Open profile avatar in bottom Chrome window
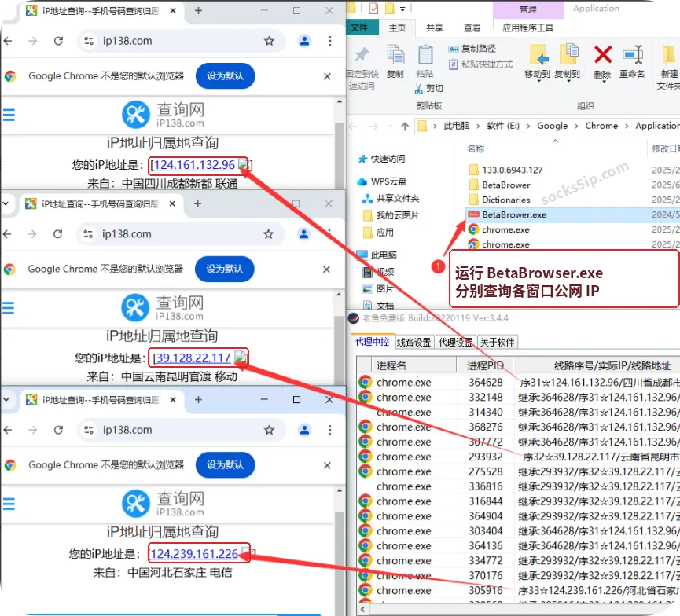Viewport: 680px width, 616px height. 304,430
